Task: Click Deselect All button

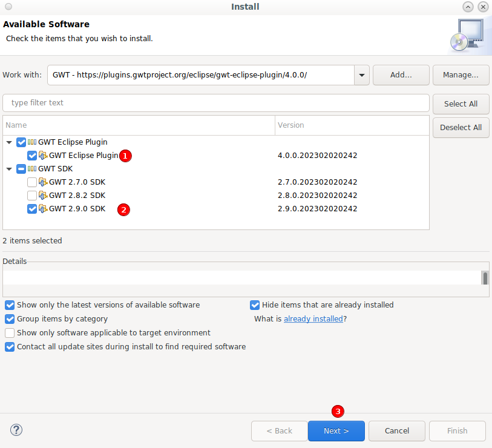Action: point(461,128)
